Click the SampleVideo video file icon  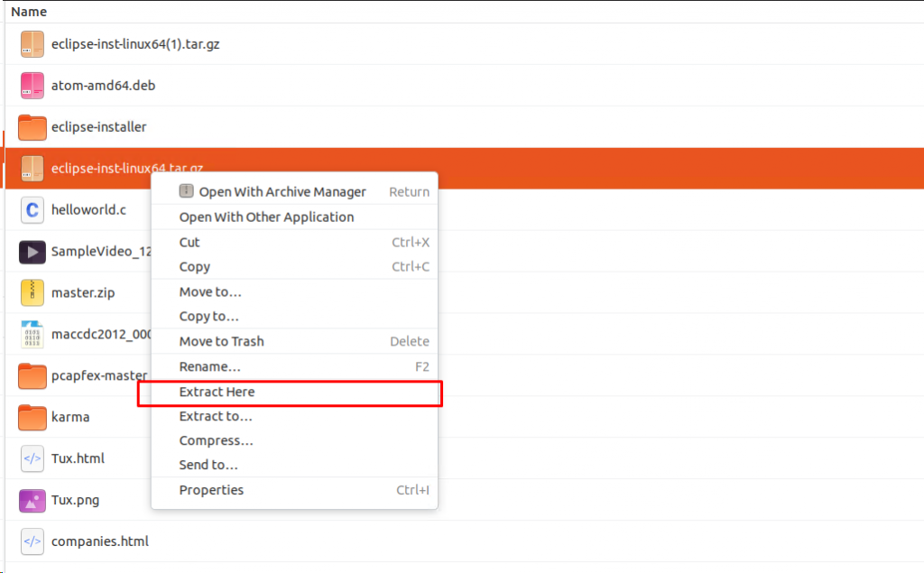click(x=32, y=252)
